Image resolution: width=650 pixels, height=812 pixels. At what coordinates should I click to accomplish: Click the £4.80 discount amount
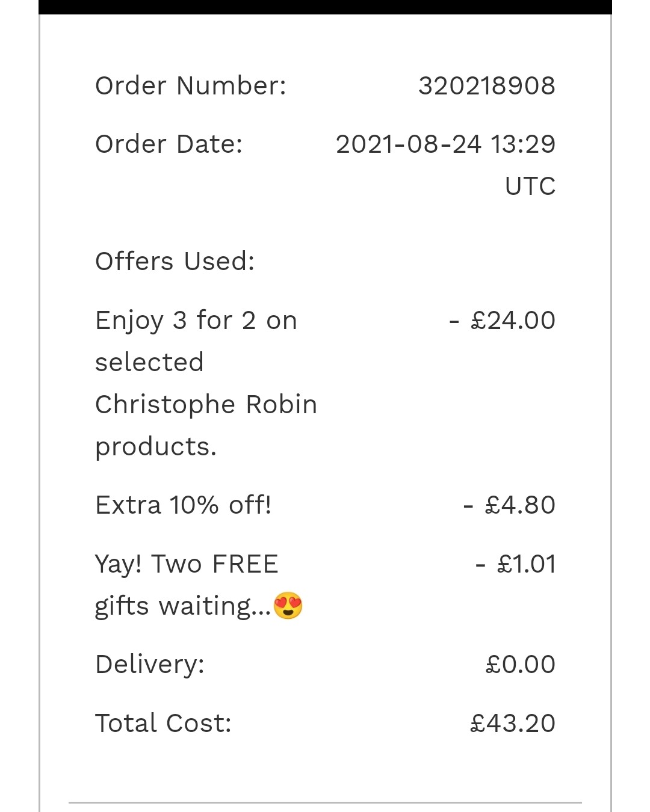coord(519,505)
